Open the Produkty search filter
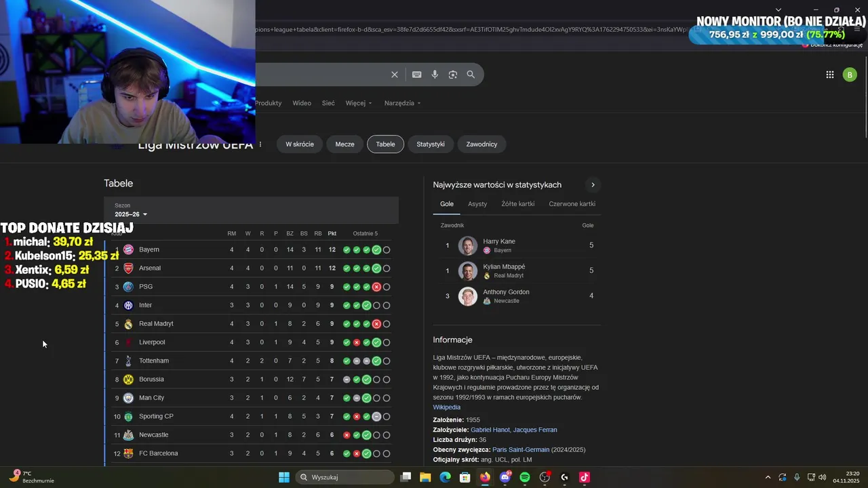This screenshot has width=868, height=488. pyautogui.click(x=269, y=103)
